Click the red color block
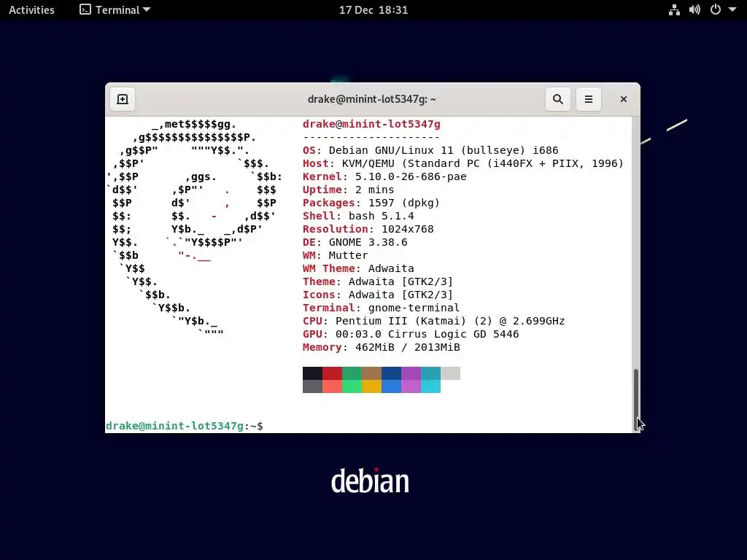The image size is (747, 560). 332,373
